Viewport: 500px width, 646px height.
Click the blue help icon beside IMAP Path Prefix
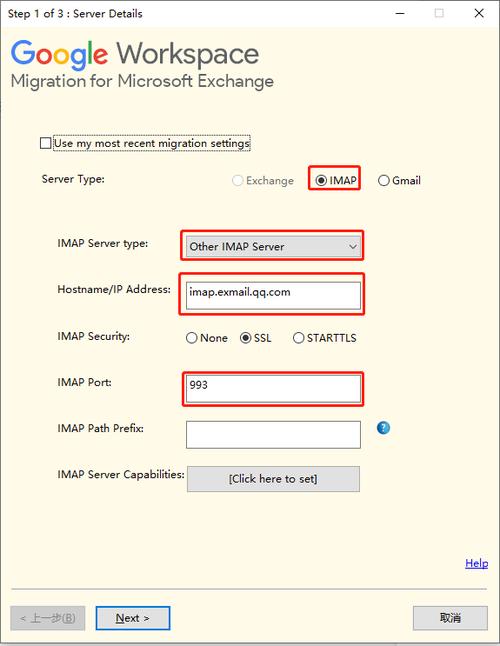(383, 428)
